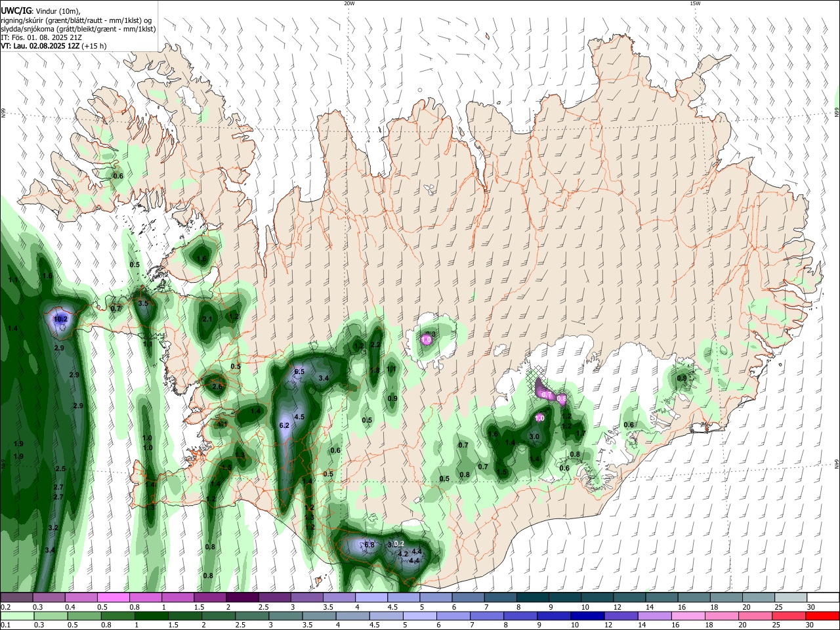Click the '15W' longitude label

click(695, 3)
